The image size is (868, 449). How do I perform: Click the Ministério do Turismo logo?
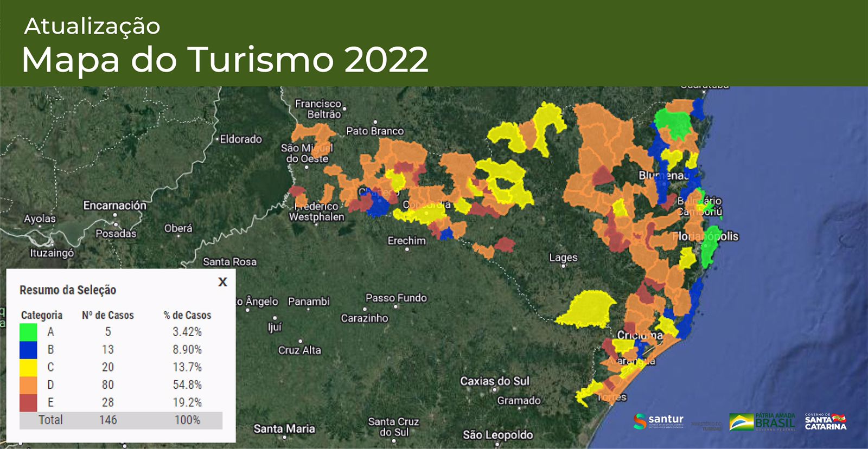pos(706,426)
